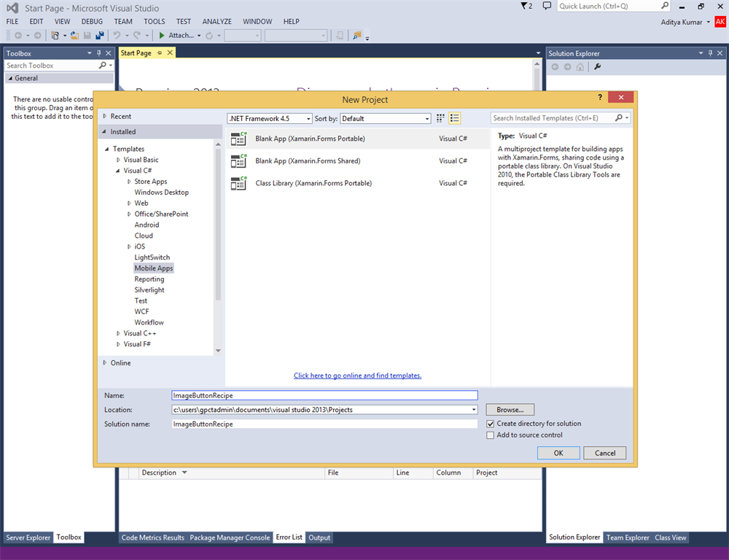The height and width of the screenshot is (560, 729).
Task: Click the Save All toolbar icon
Action: (99, 35)
